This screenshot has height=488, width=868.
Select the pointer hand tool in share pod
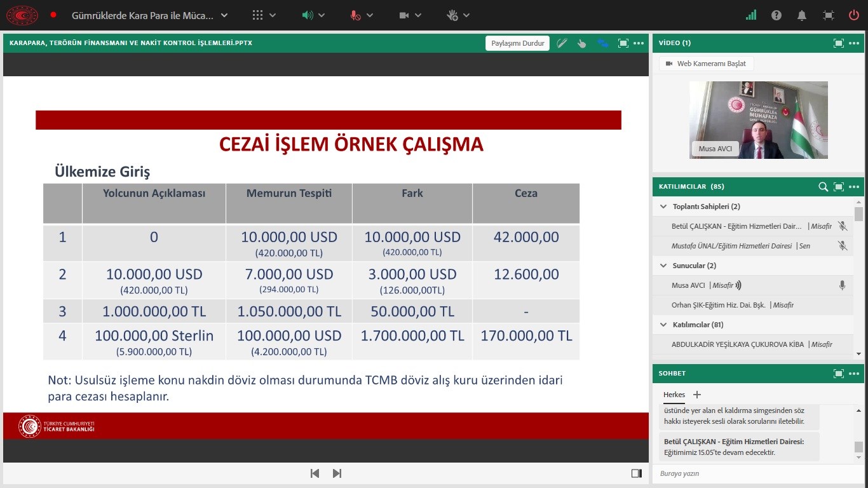point(581,43)
